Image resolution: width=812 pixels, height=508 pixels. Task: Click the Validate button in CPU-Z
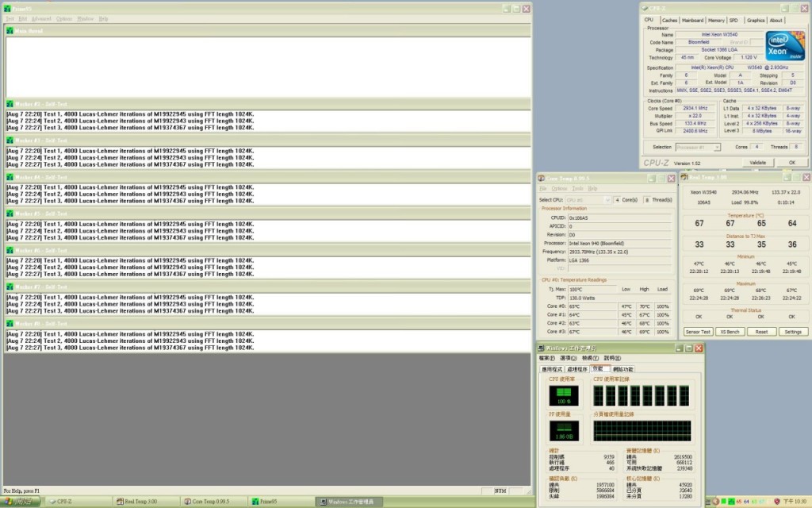coord(757,163)
